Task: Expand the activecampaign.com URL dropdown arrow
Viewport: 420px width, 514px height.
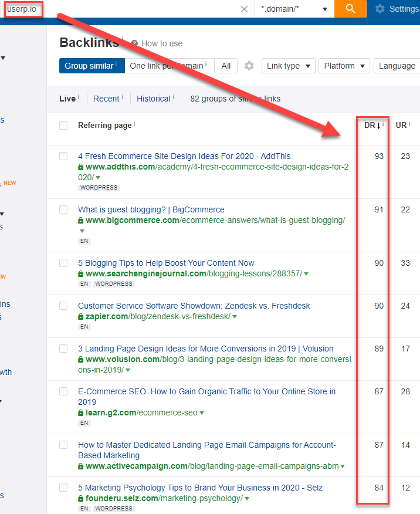Action: (343, 466)
